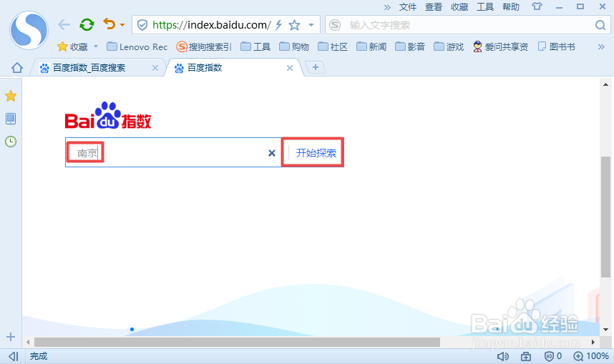Clear the search input with X
The width and height of the screenshot is (614, 364).
(272, 153)
